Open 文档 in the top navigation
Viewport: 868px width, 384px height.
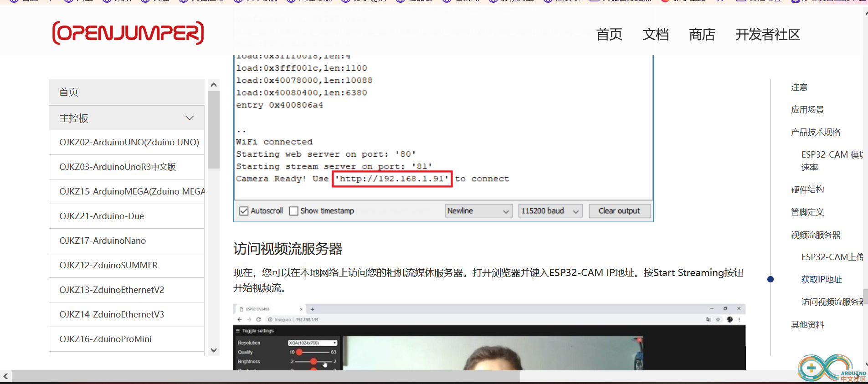[x=656, y=34]
